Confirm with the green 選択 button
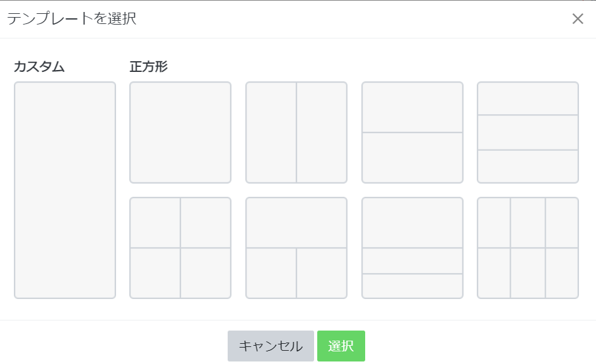The height and width of the screenshot is (364, 596). click(341, 346)
